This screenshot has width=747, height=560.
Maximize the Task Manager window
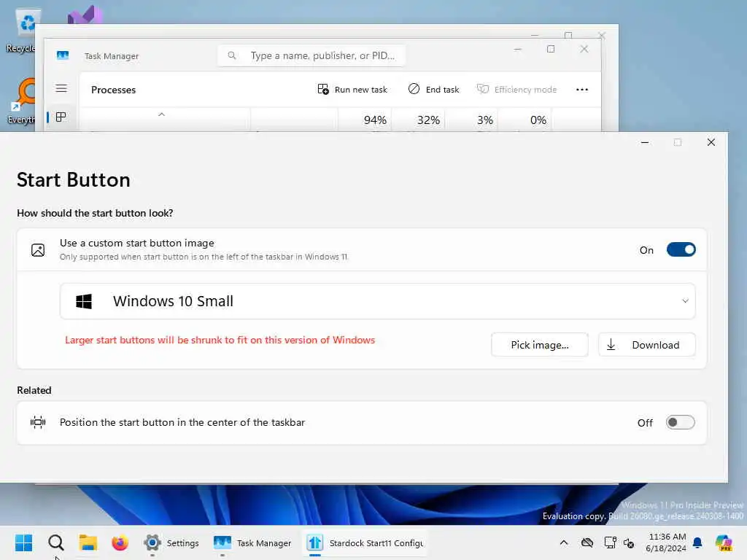[551, 49]
